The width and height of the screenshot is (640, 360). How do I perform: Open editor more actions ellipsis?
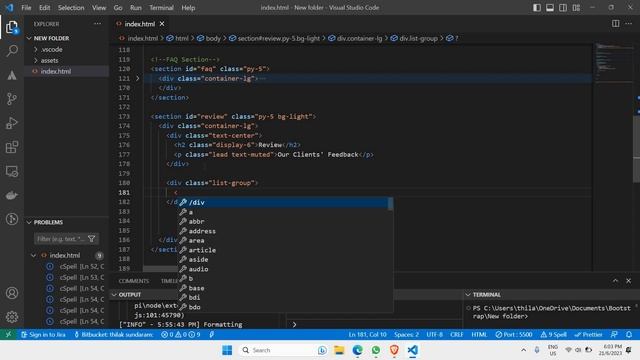tap(629, 24)
